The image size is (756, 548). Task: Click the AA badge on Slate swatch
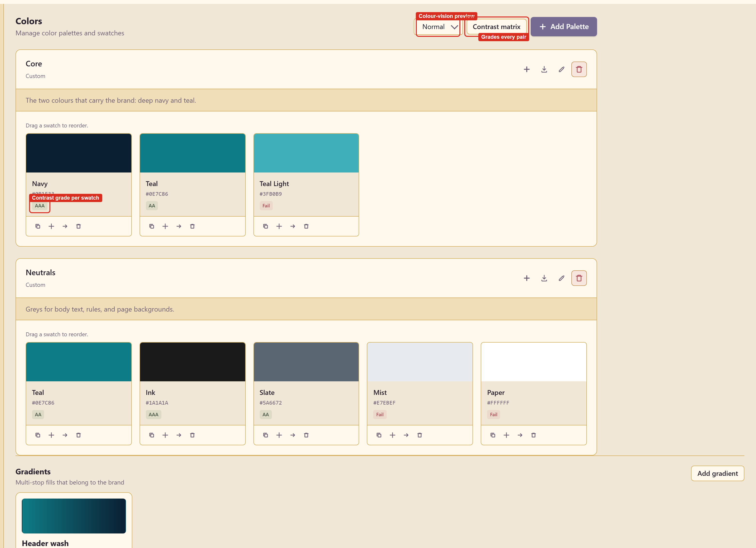(x=266, y=415)
